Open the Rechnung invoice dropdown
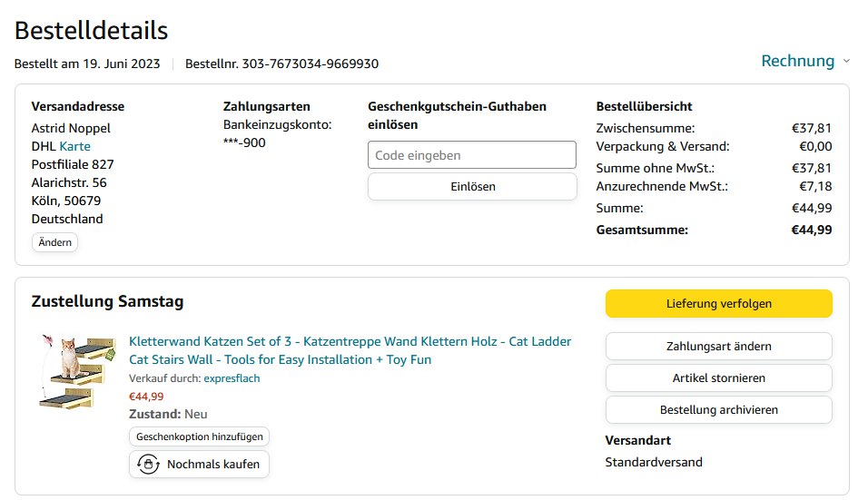868x500 pixels. [x=797, y=61]
